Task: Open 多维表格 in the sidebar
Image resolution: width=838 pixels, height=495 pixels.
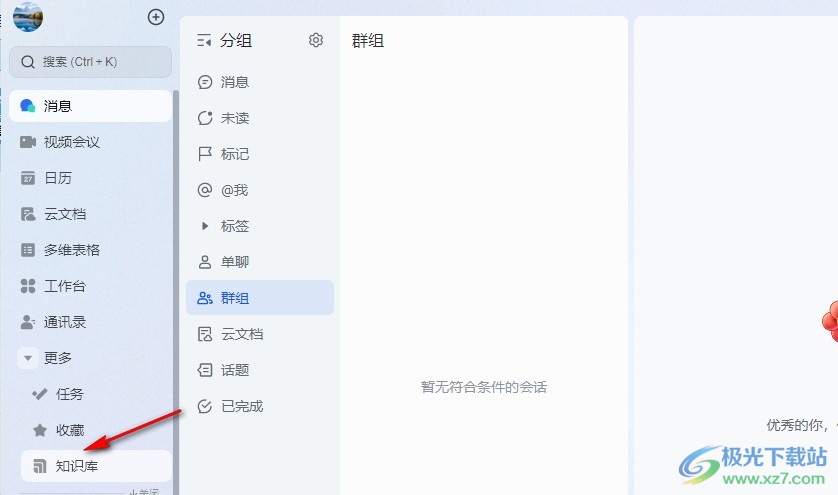Action: tap(90, 250)
